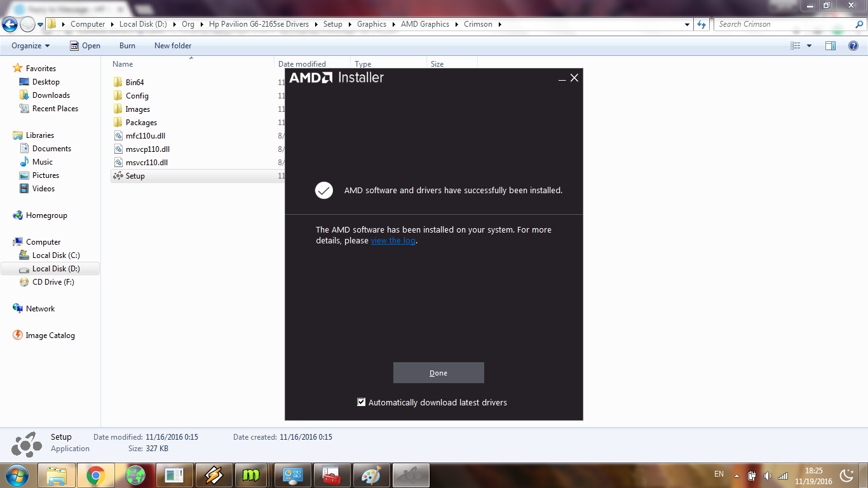Click Done in the AMD Installer
Viewport: 868px width, 488px height.
point(438,373)
